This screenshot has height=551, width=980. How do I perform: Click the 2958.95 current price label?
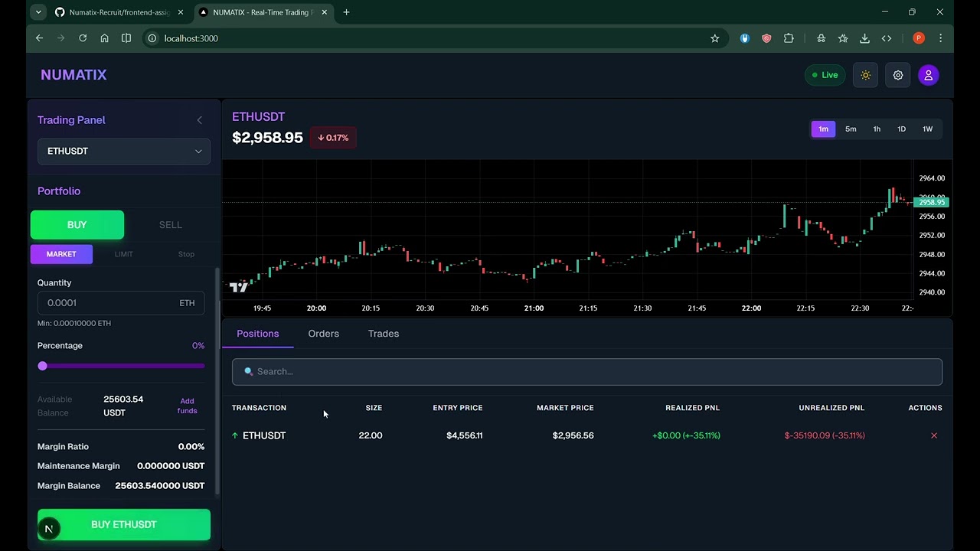932,202
